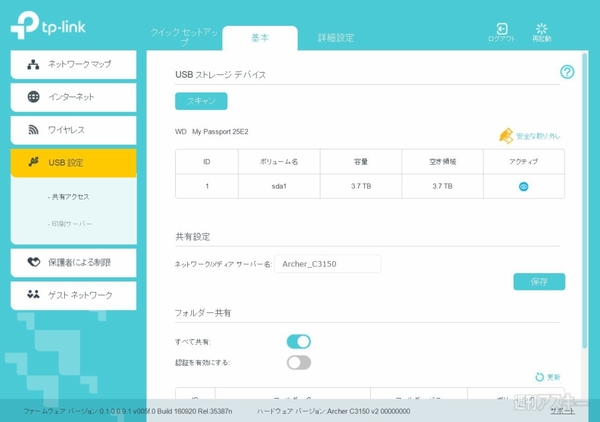Click the 保存 button
The image size is (600, 422).
(x=539, y=282)
